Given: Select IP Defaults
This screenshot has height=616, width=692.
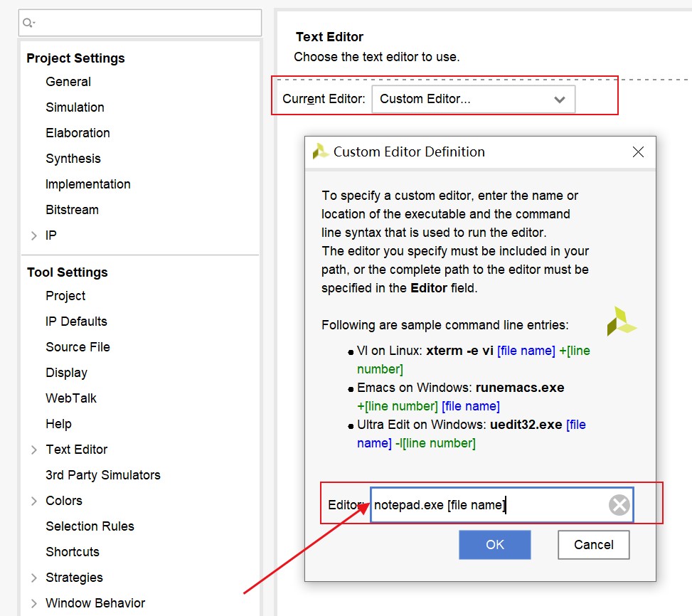Looking at the screenshot, I should [76, 322].
